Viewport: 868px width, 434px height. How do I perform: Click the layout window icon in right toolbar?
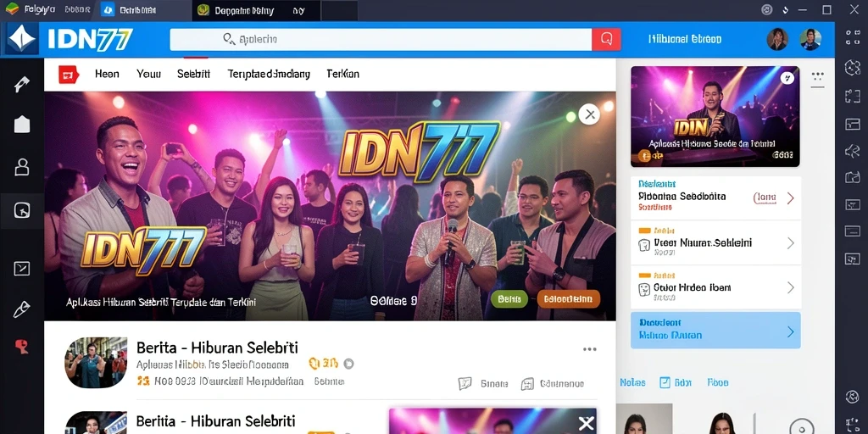click(x=852, y=124)
